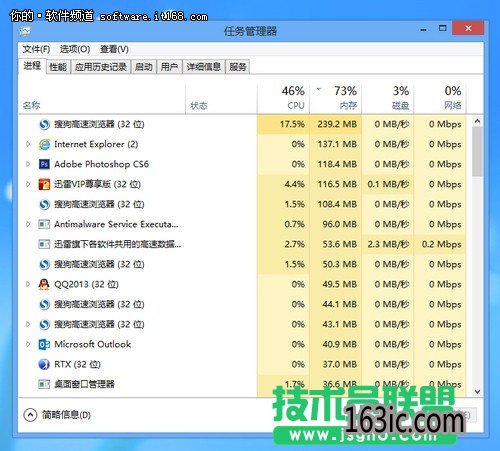
Task: Click Internet Explorer process icon
Action: coord(44,144)
